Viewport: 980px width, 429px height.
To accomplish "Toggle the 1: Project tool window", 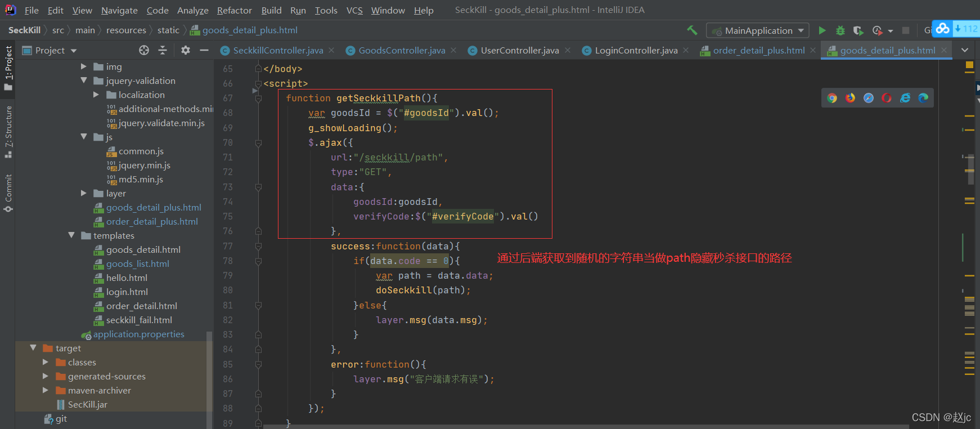I will tap(8, 68).
